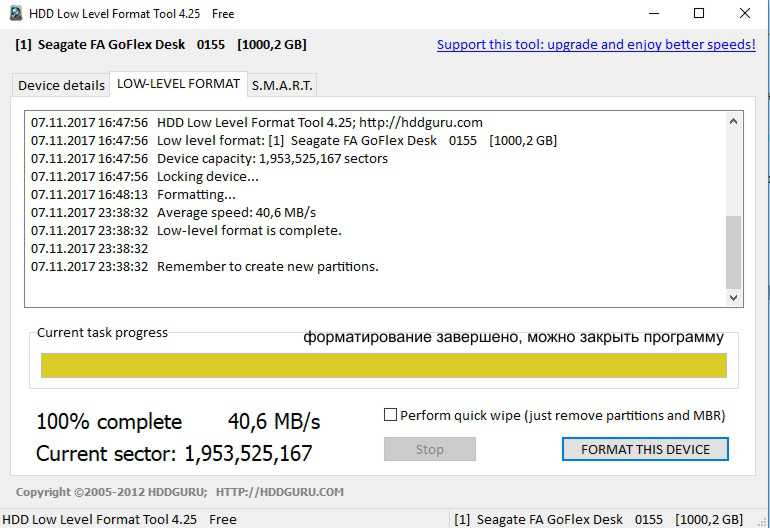Click the log scrollbar up arrow
Viewport: 770px width, 528px height.
733,121
